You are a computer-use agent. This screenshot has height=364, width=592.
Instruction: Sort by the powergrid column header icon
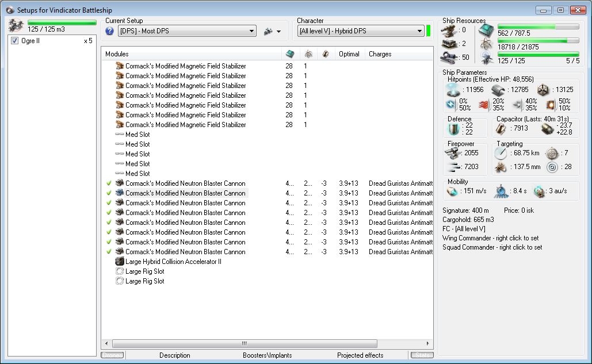pyautogui.click(x=308, y=54)
